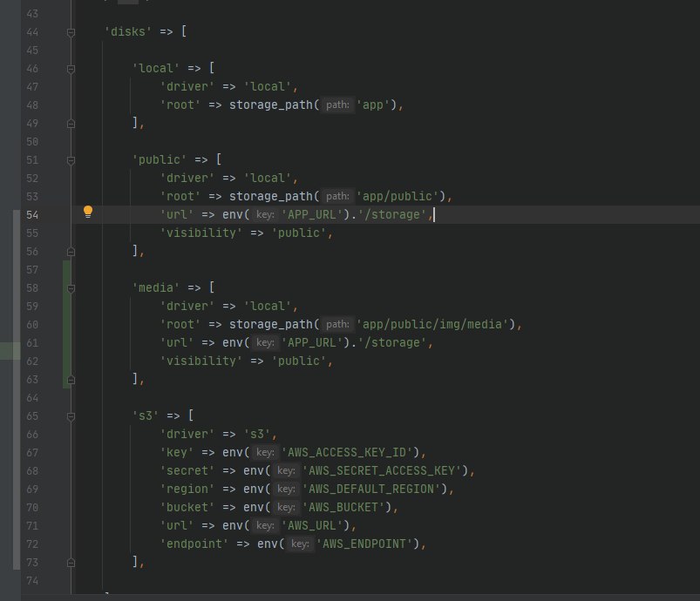Click storage_path function on line 48
Viewport: 700px width, 601px height.
coord(270,105)
